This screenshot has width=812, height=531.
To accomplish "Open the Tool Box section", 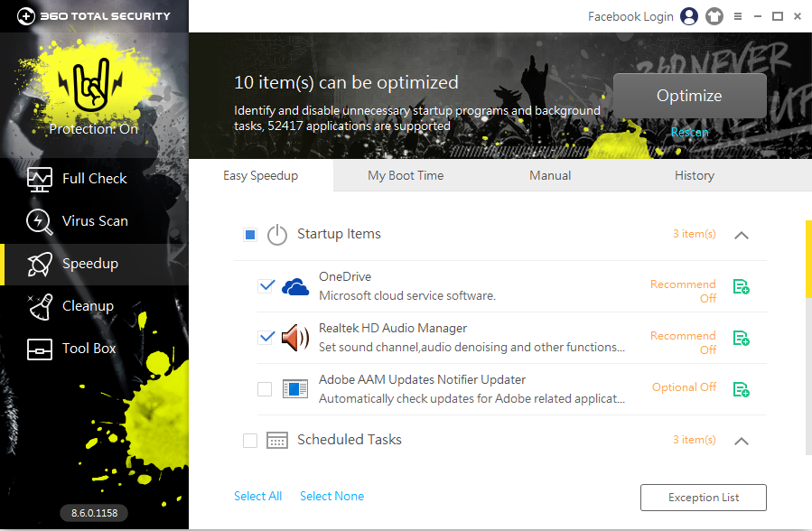I will tap(89, 349).
